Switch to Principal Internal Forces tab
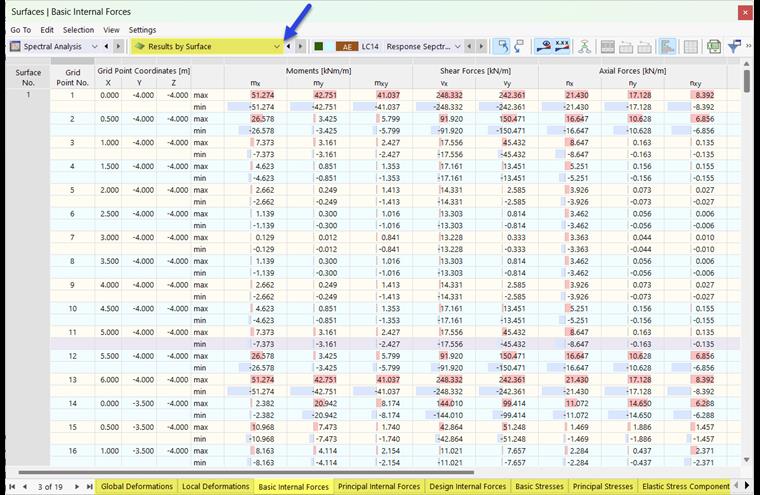This screenshot has height=495, width=760. pos(379,486)
